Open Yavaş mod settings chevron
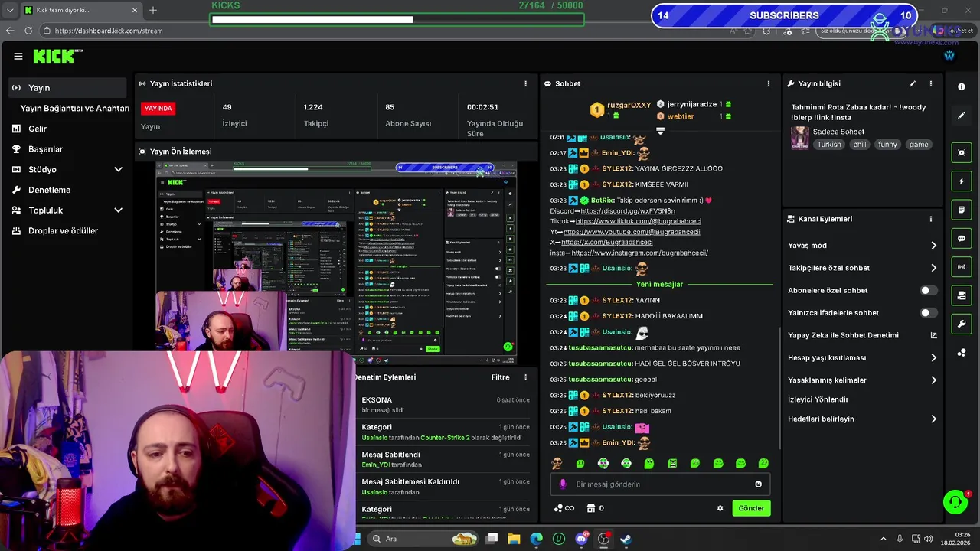Viewport: 980px width, 551px height. click(x=933, y=246)
